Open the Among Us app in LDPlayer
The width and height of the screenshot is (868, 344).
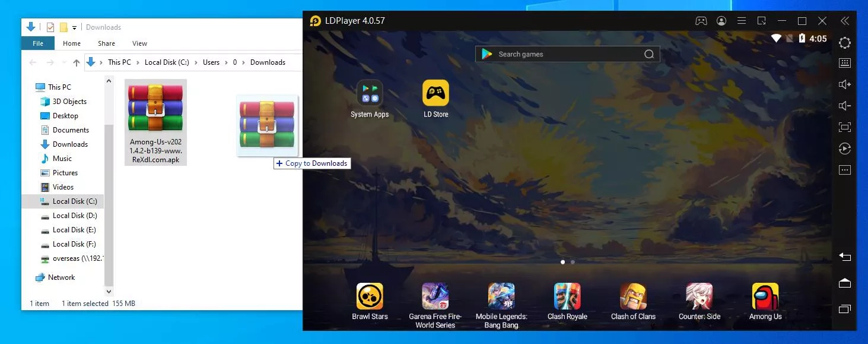pos(765,296)
